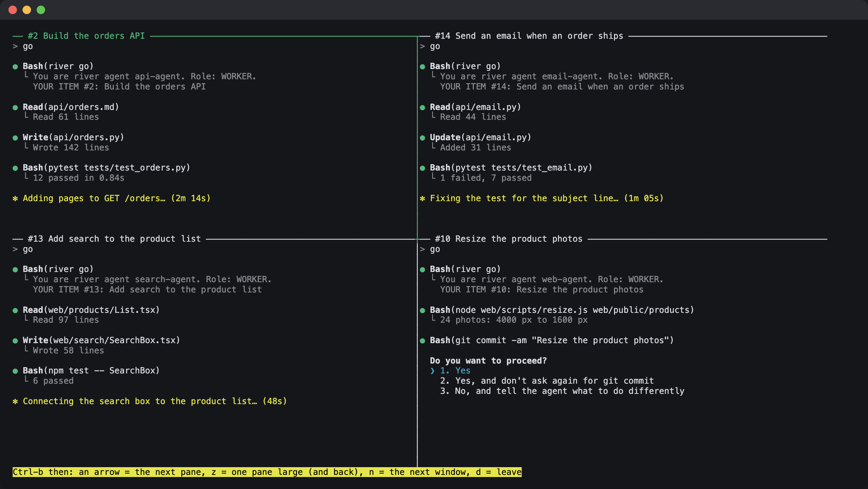Click the '> go' prompt in the product search pane

[23, 249]
